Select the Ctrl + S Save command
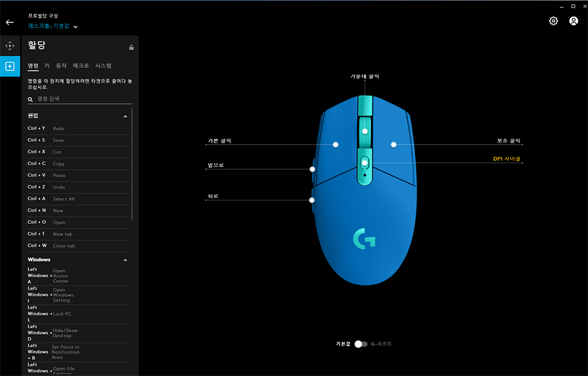This screenshot has height=376, width=588. click(78, 140)
